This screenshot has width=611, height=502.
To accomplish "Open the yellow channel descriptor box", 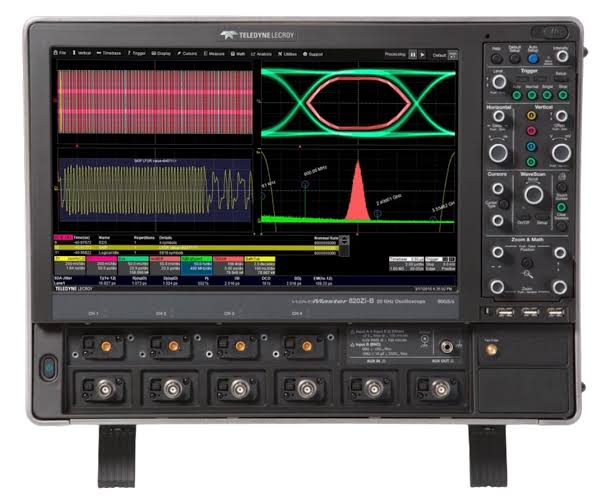I will [70, 265].
